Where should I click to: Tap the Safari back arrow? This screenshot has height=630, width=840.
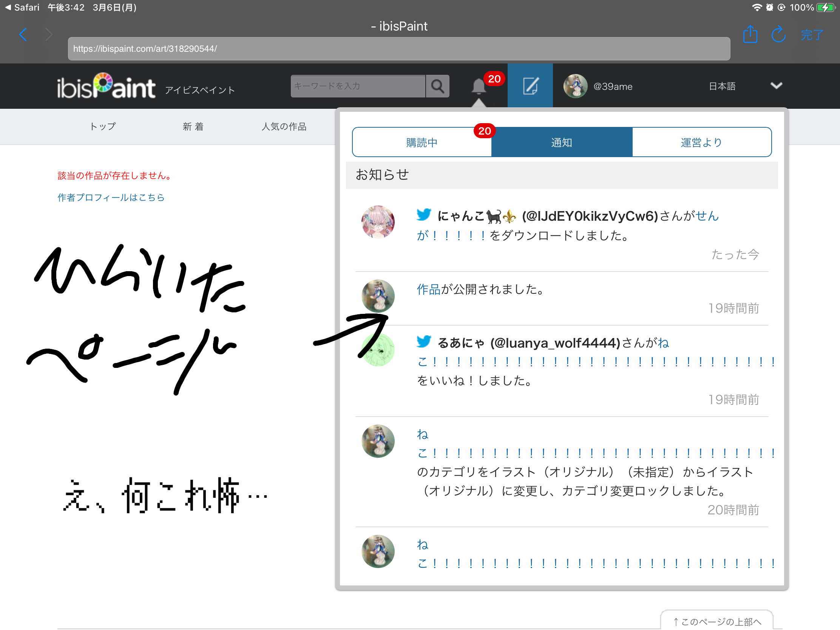23,34
